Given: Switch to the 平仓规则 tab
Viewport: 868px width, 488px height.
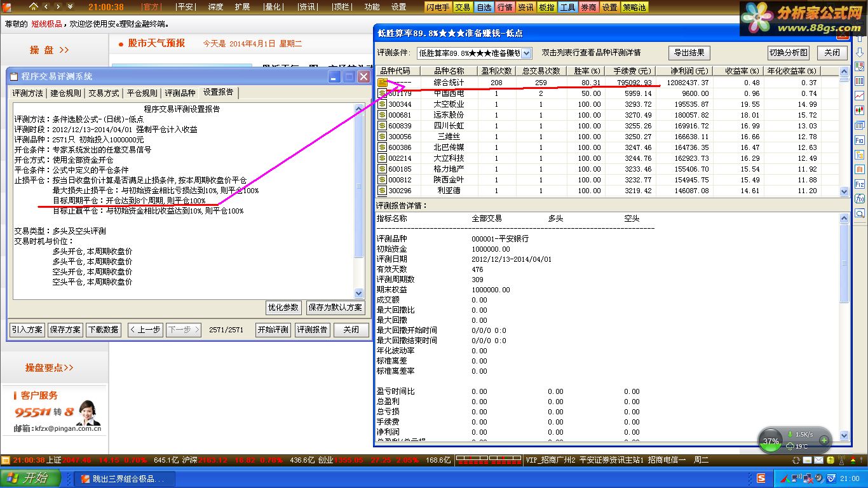Looking at the screenshot, I should 141,93.
